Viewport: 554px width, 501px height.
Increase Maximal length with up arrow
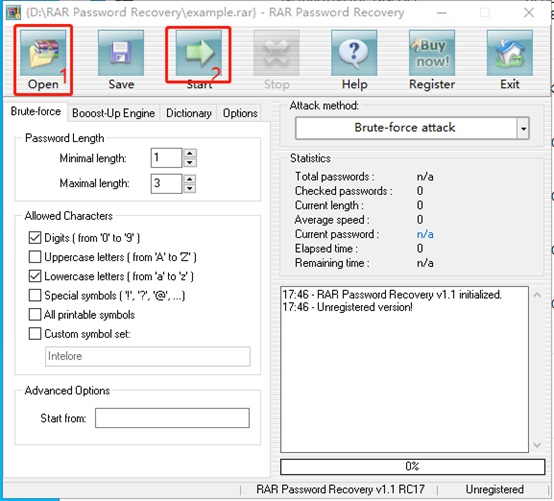(190, 179)
